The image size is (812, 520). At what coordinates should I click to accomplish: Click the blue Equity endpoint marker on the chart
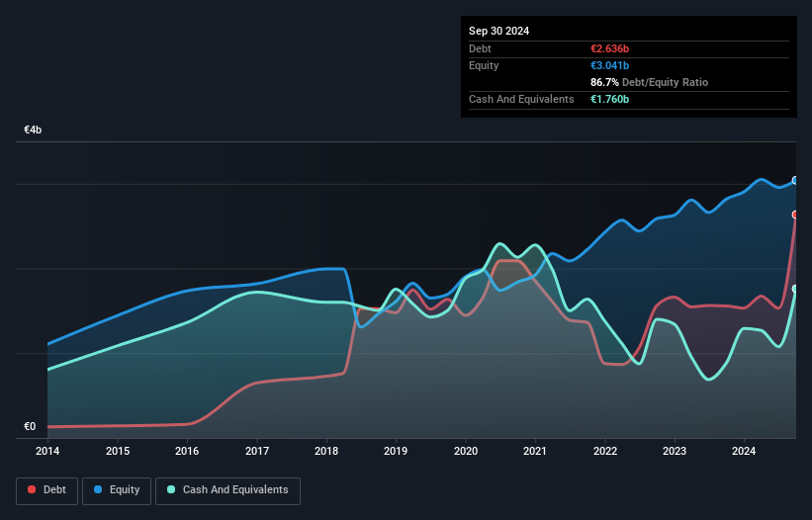795,181
